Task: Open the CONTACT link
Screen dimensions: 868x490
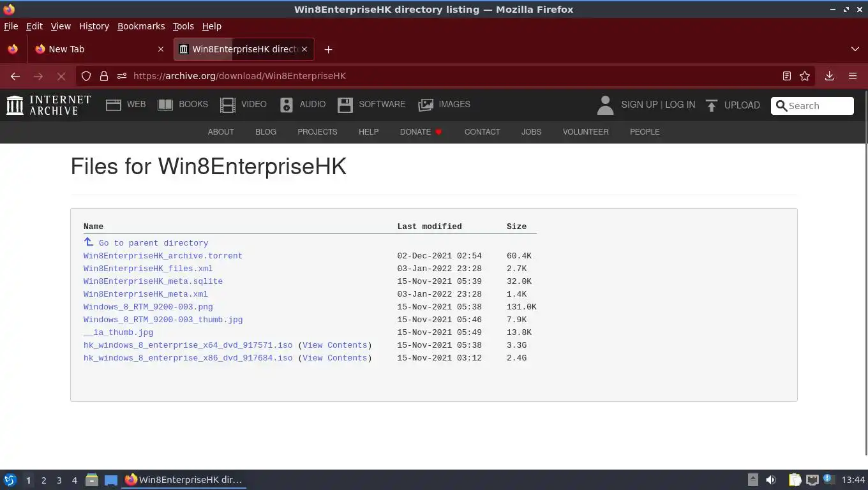Action: tap(482, 132)
